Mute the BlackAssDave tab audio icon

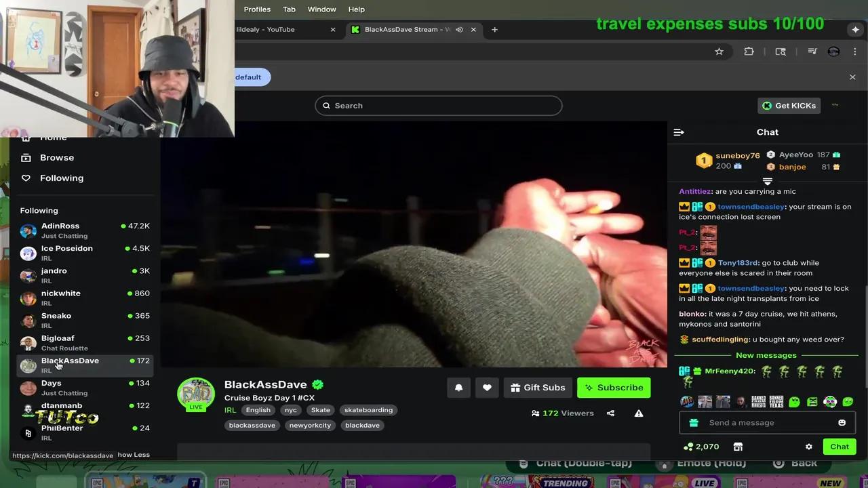pos(459,29)
